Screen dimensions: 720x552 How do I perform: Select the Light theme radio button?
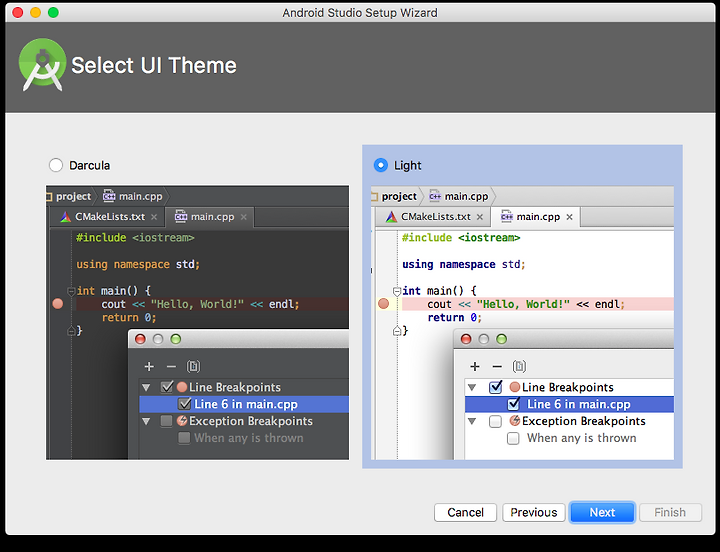pos(381,165)
